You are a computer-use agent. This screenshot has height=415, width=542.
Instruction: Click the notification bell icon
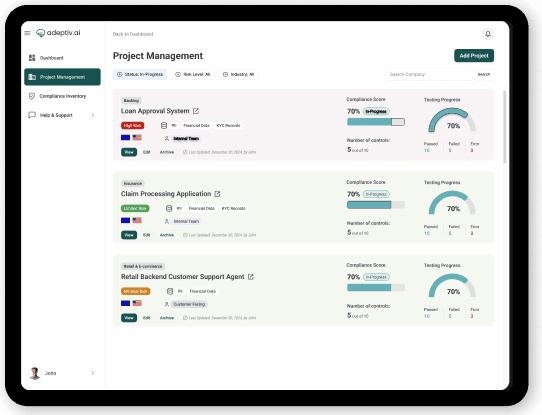[488, 34]
